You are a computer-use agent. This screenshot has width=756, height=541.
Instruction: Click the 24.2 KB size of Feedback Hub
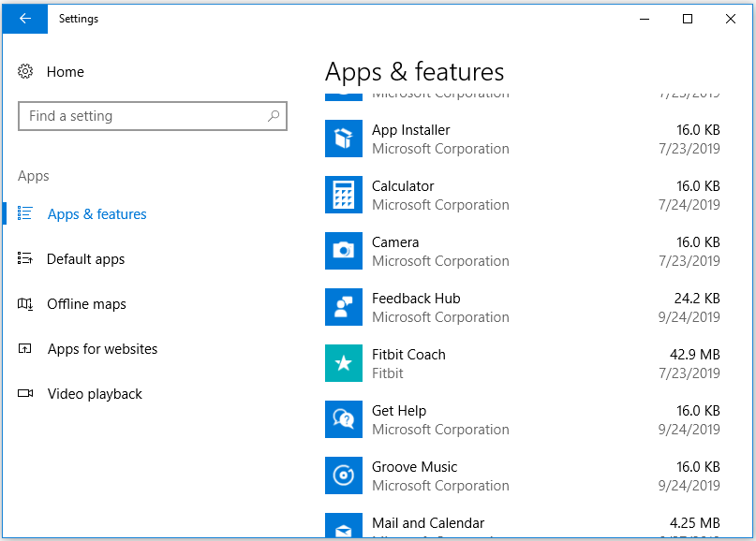tap(697, 299)
